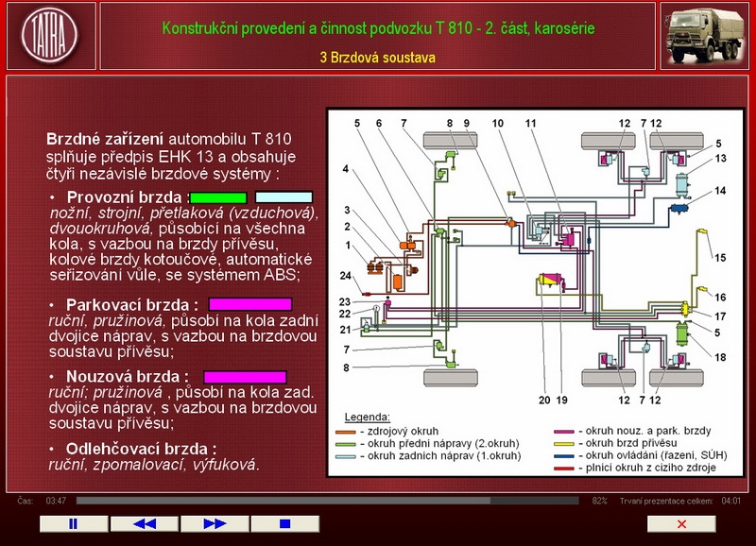Click diagram callout number 11
The height and width of the screenshot is (546, 756).
pyautogui.click(x=530, y=124)
